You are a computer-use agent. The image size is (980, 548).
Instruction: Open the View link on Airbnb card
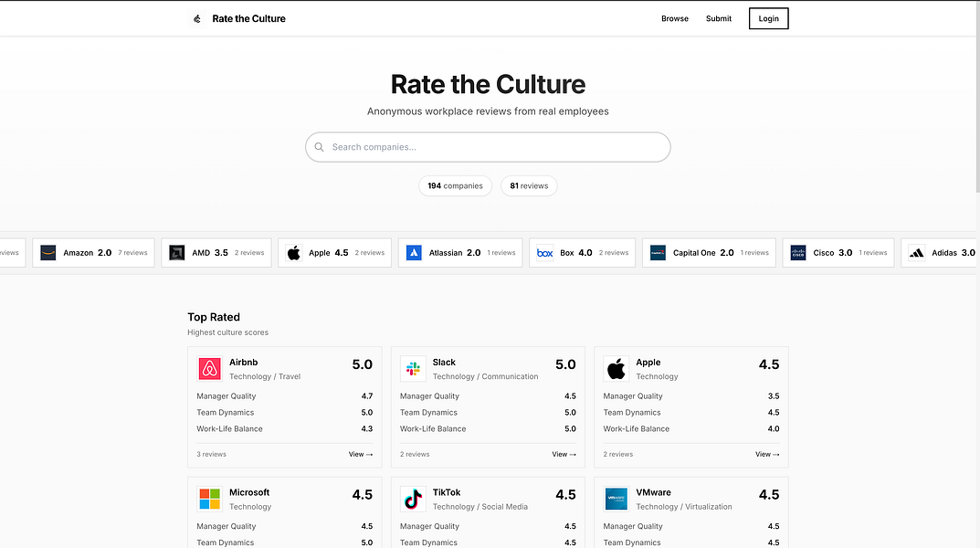361,454
